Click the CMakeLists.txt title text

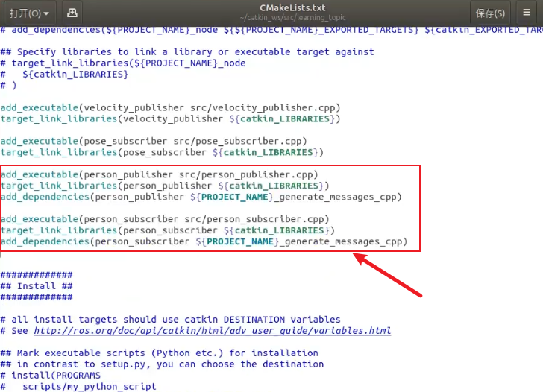(x=292, y=7)
